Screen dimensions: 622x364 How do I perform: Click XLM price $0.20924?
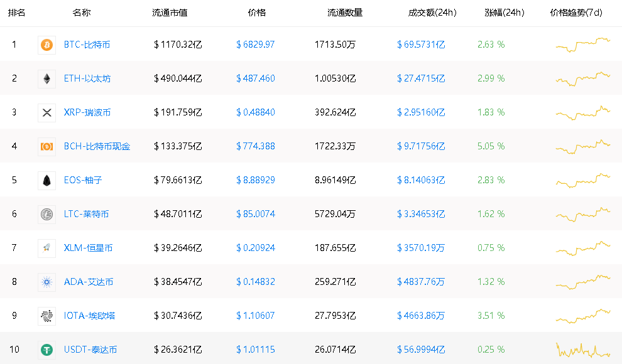(256, 248)
